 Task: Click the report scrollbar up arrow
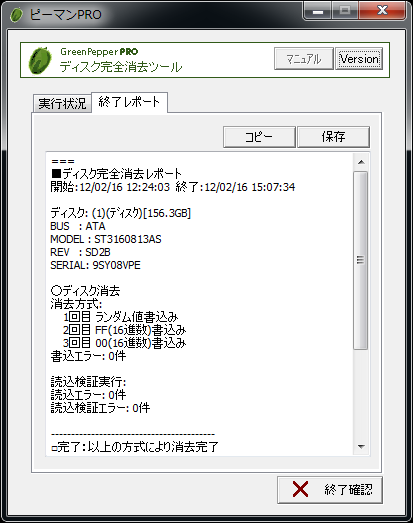(361, 162)
